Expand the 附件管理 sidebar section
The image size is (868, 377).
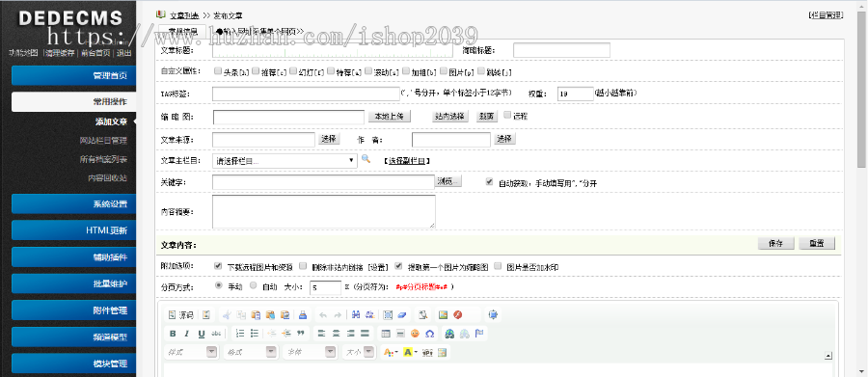tap(73, 310)
